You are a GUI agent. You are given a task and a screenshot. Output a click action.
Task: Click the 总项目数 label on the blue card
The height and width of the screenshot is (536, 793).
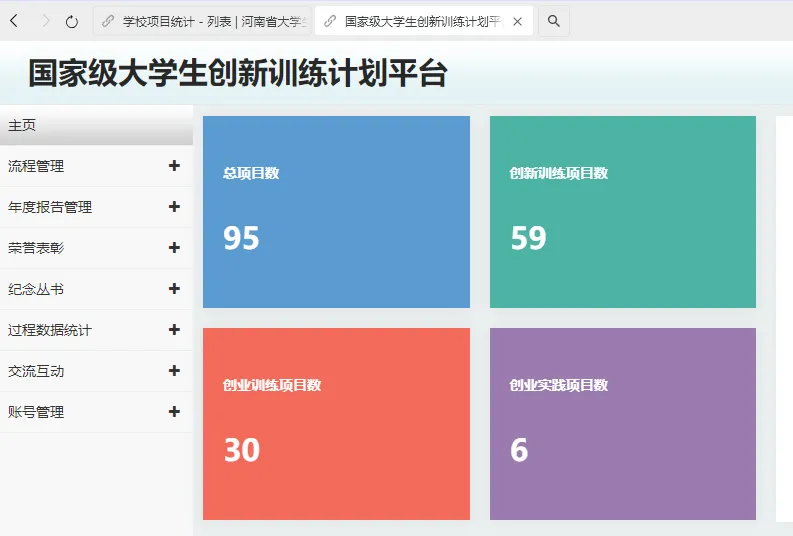(x=251, y=173)
